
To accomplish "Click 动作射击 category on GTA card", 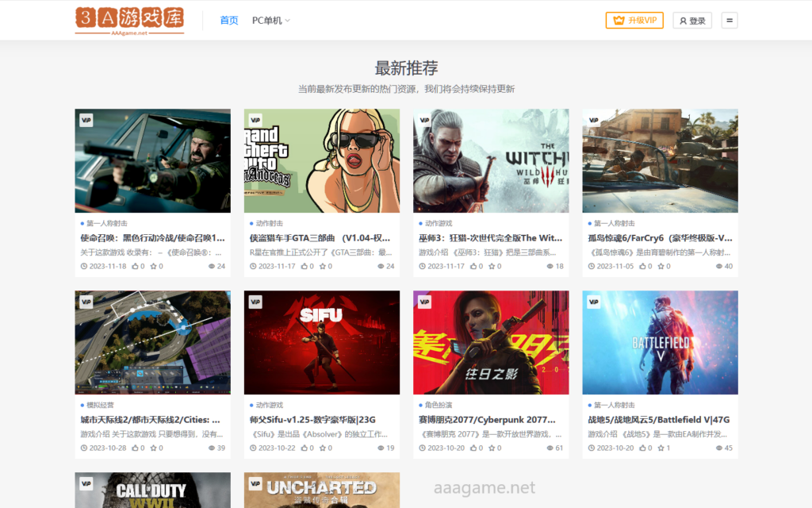I will point(270,223).
